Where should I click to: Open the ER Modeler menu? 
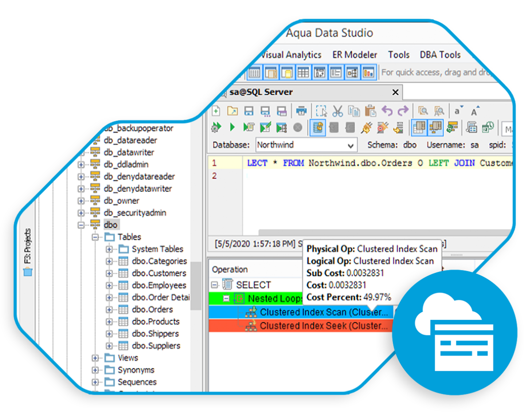pyautogui.click(x=355, y=55)
